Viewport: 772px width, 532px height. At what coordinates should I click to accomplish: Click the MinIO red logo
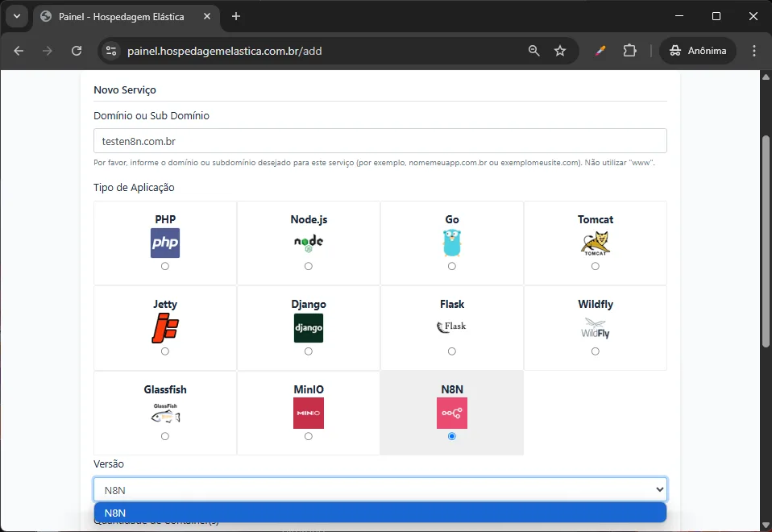(x=309, y=414)
